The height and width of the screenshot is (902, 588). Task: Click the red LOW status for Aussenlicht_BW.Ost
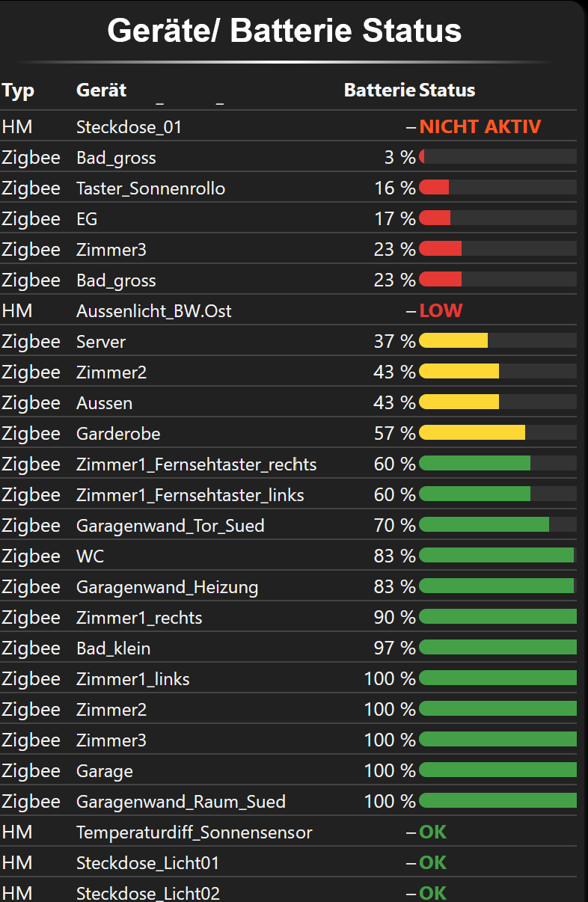tap(441, 311)
